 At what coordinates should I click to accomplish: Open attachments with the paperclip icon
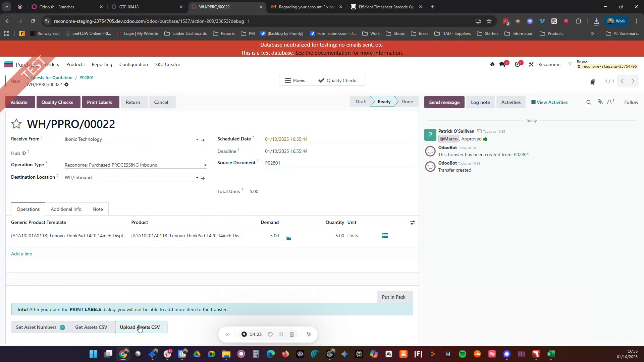pyautogui.click(x=600, y=102)
